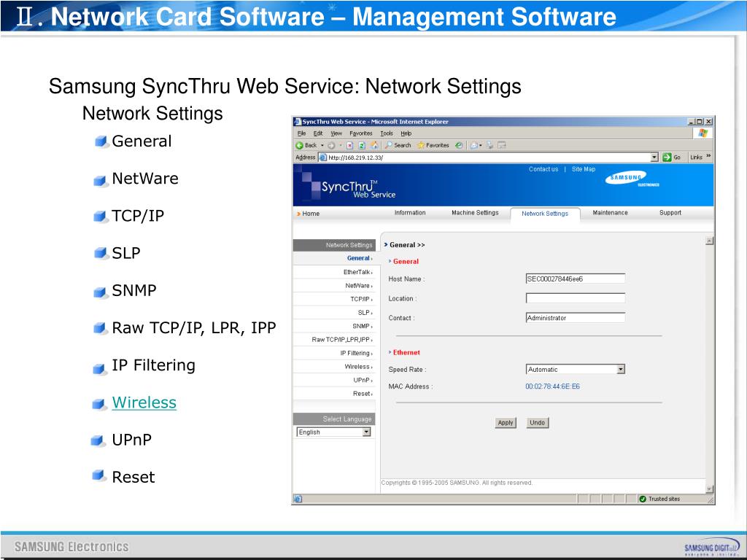Click the Home link

[311, 214]
